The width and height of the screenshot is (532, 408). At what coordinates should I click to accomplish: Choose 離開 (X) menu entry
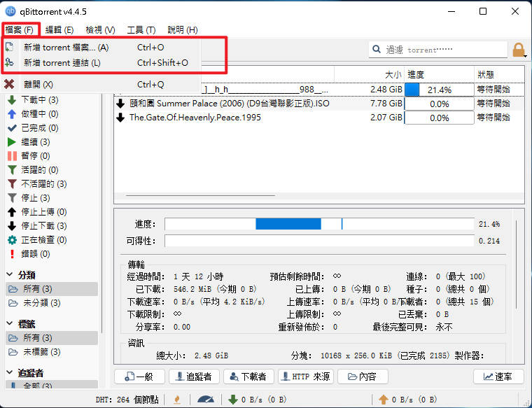tap(101, 85)
